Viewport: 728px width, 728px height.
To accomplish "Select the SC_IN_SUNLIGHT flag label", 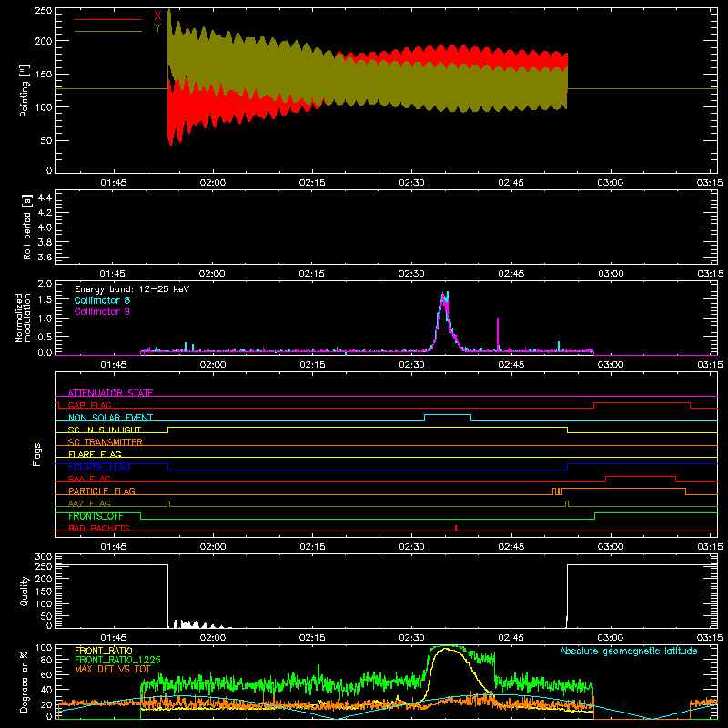I will tap(105, 430).
